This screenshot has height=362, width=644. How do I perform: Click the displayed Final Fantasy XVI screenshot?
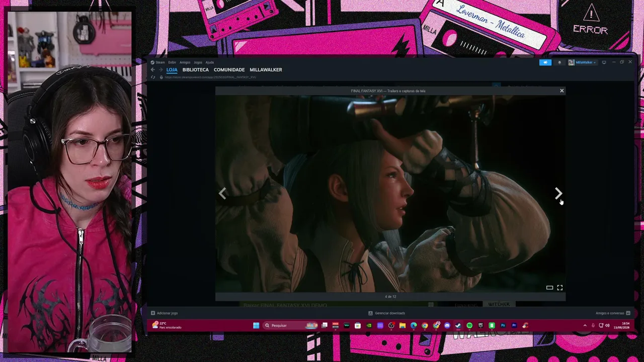tap(390, 194)
